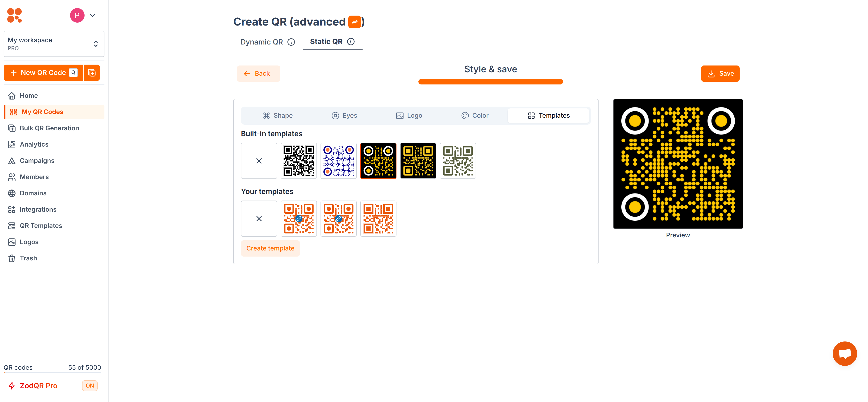
Task: Switch to the Logo tab
Action: (409, 115)
